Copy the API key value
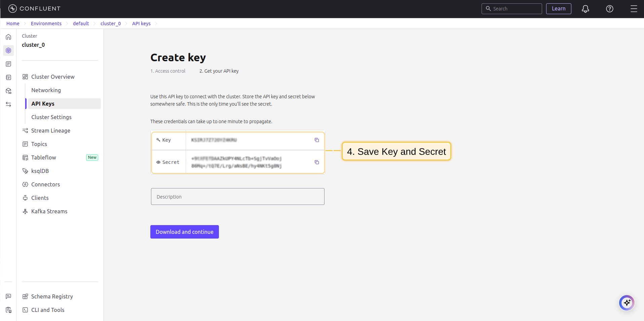The width and height of the screenshot is (644, 321). tap(316, 140)
